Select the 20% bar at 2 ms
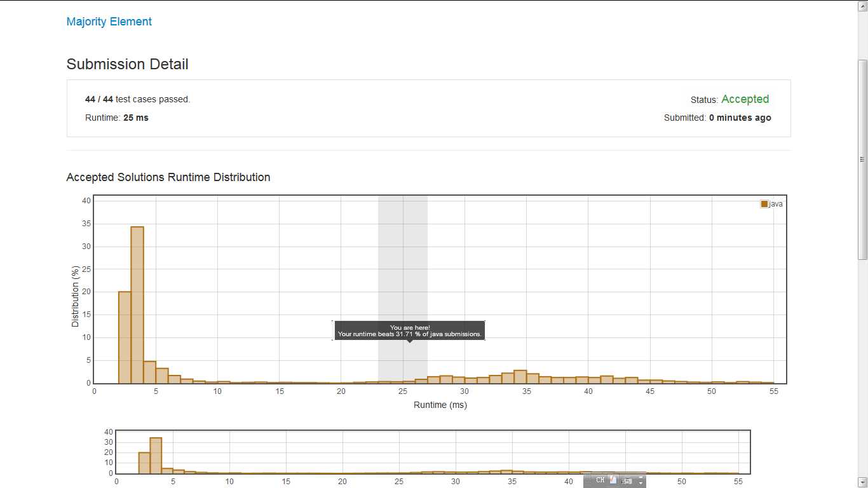The height and width of the screenshot is (488, 868). [125, 337]
